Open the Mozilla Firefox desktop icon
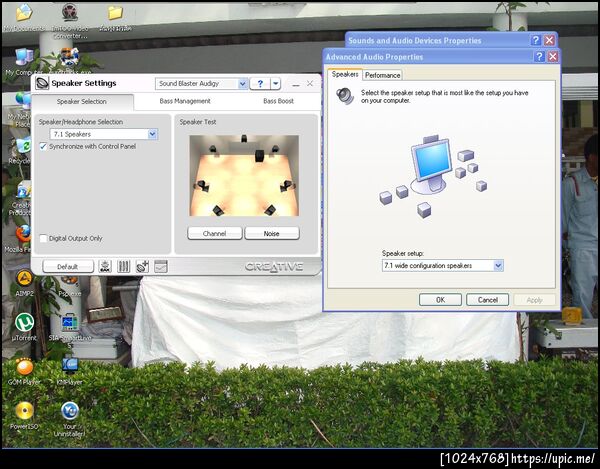 point(22,239)
